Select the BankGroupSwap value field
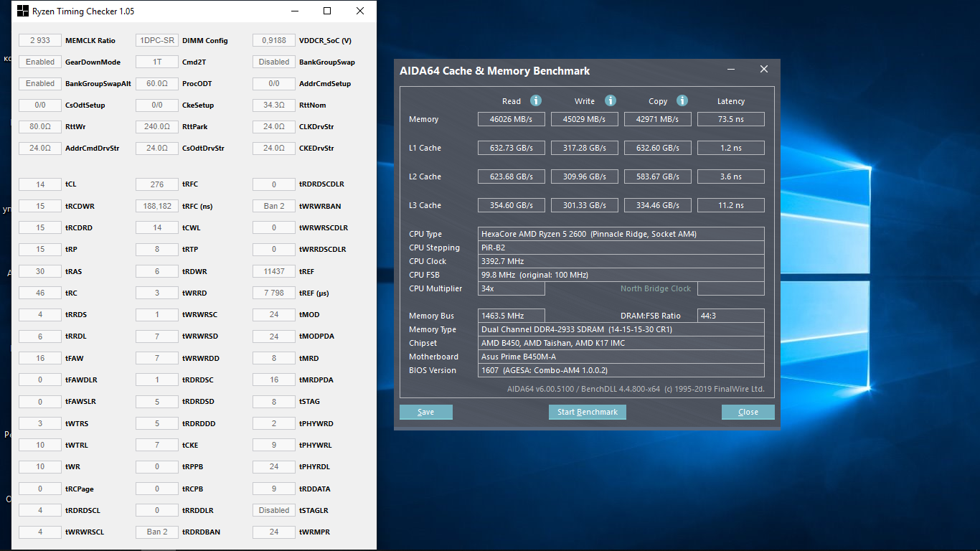The width and height of the screenshot is (980, 551). coord(274,62)
